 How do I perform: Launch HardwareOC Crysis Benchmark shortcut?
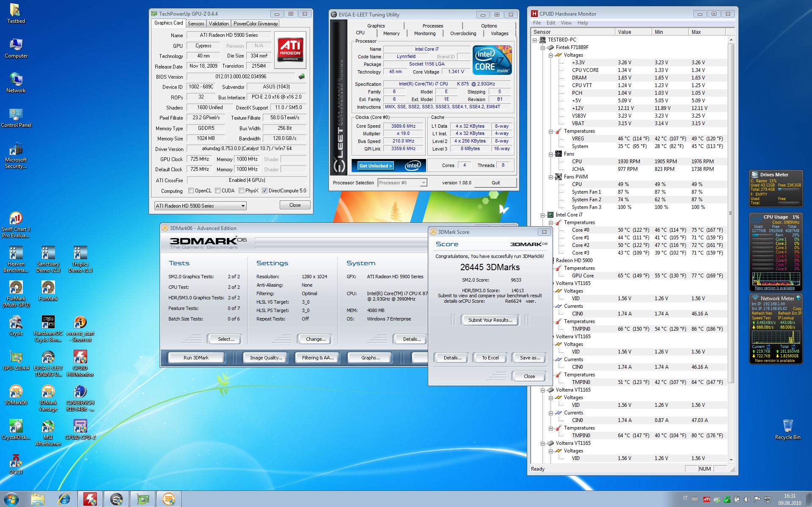click(x=48, y=329)
